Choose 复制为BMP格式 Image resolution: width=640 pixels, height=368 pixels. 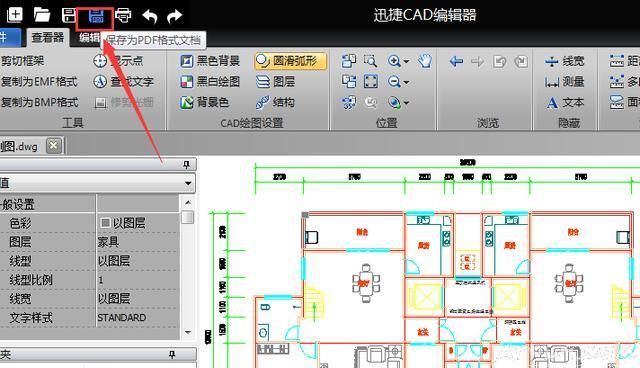pyautogui.click(x=39, y=102)
